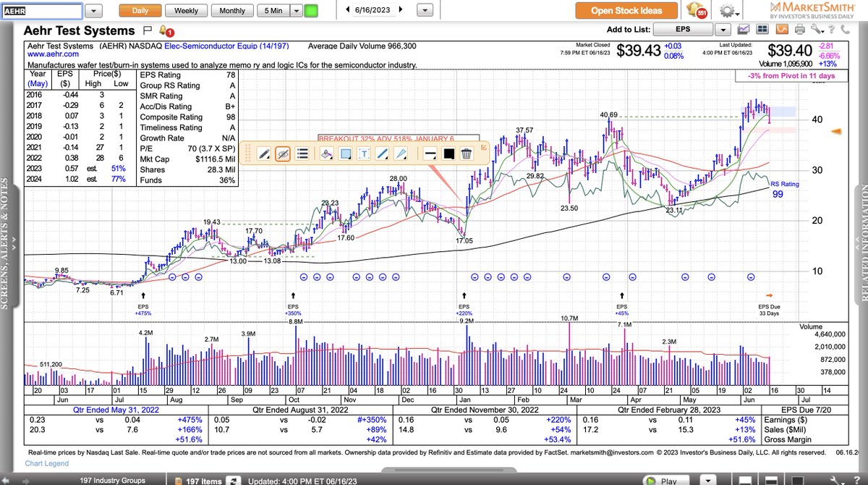
Task: Expand the symbol history dropdown
Action: click(x=95, y=11)
